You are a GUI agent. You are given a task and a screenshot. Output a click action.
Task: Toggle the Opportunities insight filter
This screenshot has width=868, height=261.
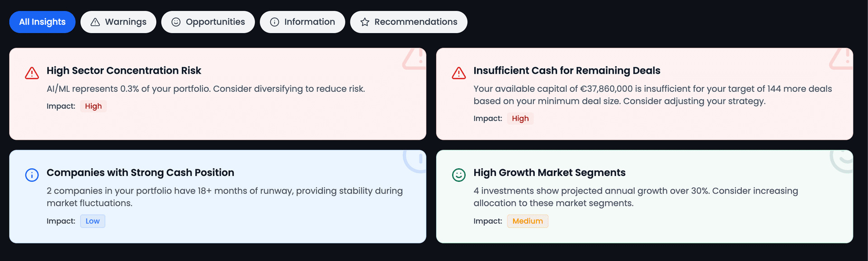click(x=208, y=21)
